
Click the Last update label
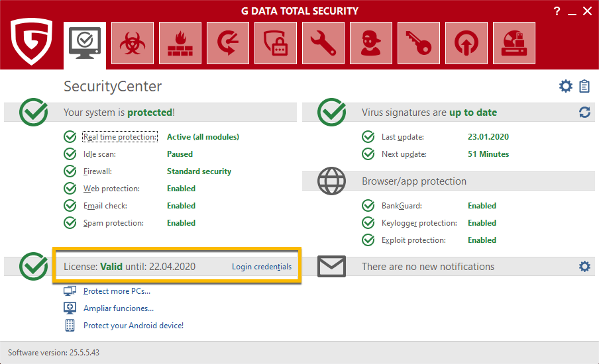[403, 137]
